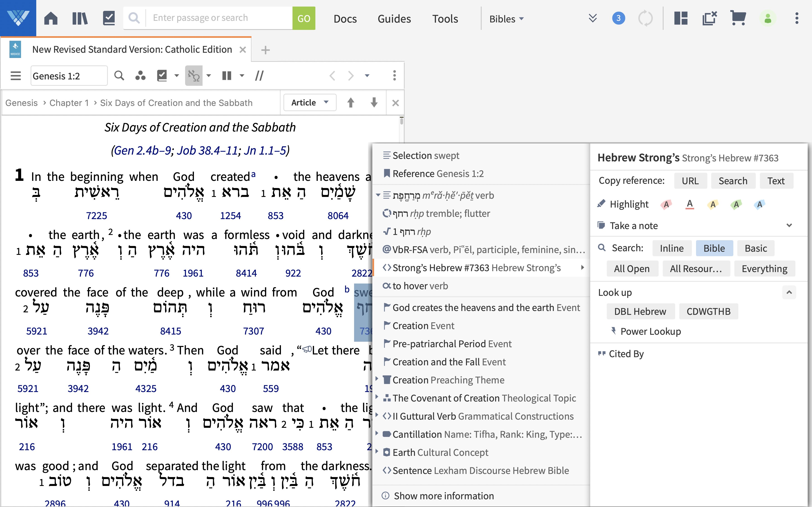Select the Bible search scope toggle

[714, 247]
